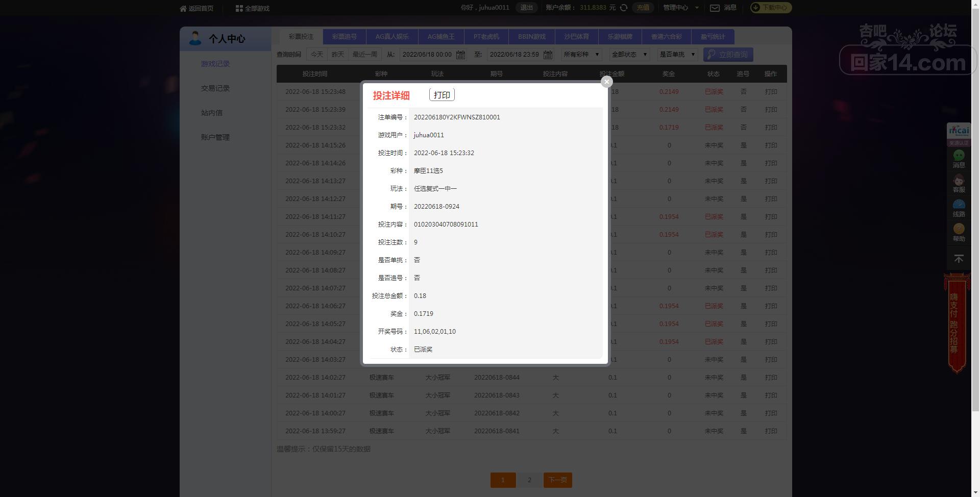Open the calendar icon for the start date
Screen dimensions: 980x497
[460, 55]
